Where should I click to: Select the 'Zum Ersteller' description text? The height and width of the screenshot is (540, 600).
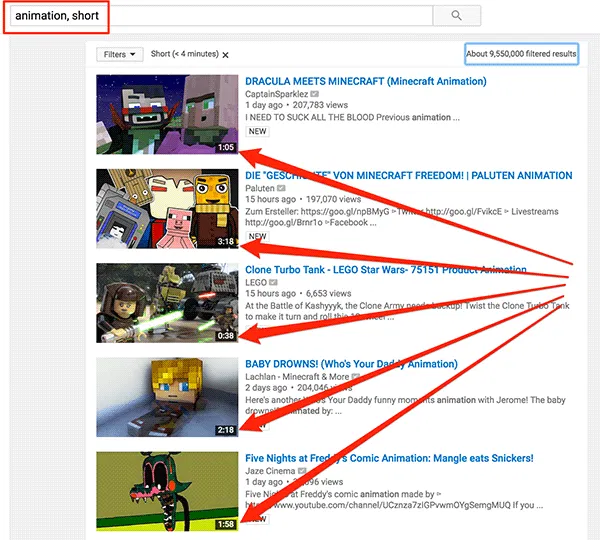[401, 217]
